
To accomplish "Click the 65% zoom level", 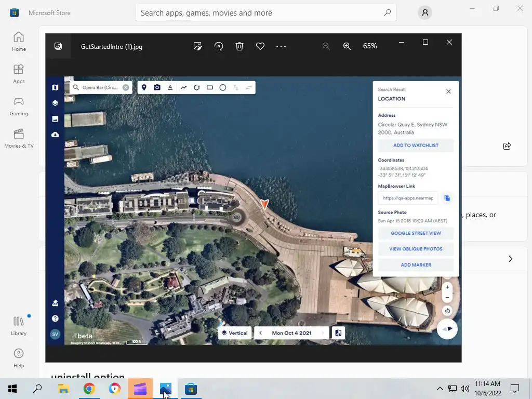I will (x=370, y=46).
